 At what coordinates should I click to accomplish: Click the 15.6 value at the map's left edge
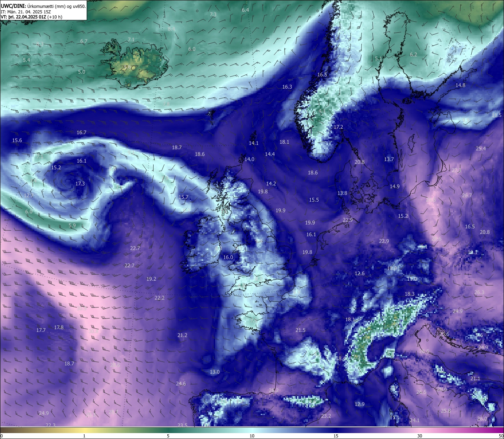pos(17,140)
